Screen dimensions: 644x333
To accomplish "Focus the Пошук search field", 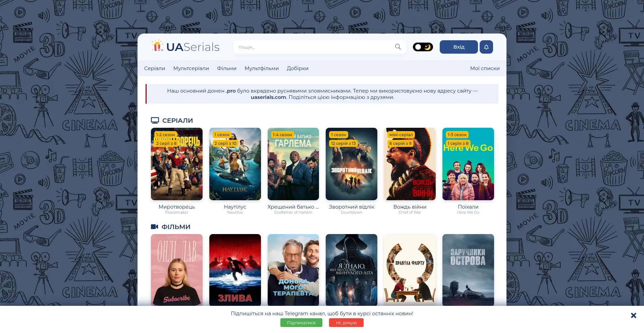I will pyautogui.click(x=314, y=47).
